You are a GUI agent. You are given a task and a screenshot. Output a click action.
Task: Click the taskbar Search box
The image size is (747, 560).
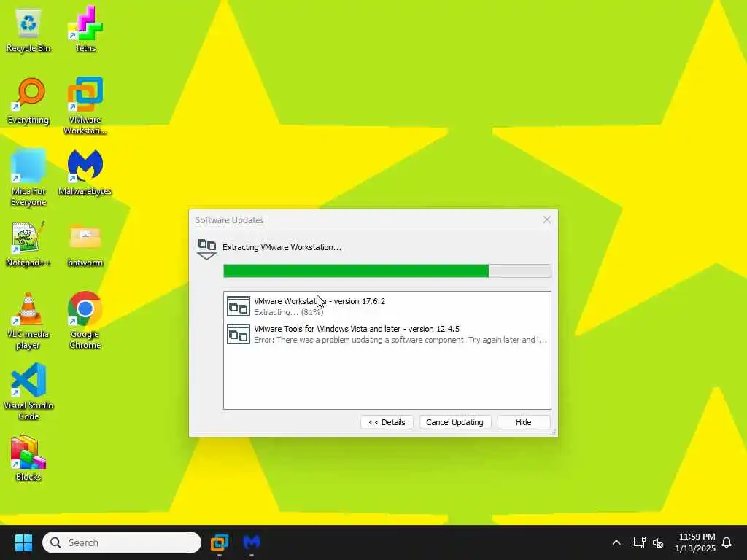(x=122, y=542)
